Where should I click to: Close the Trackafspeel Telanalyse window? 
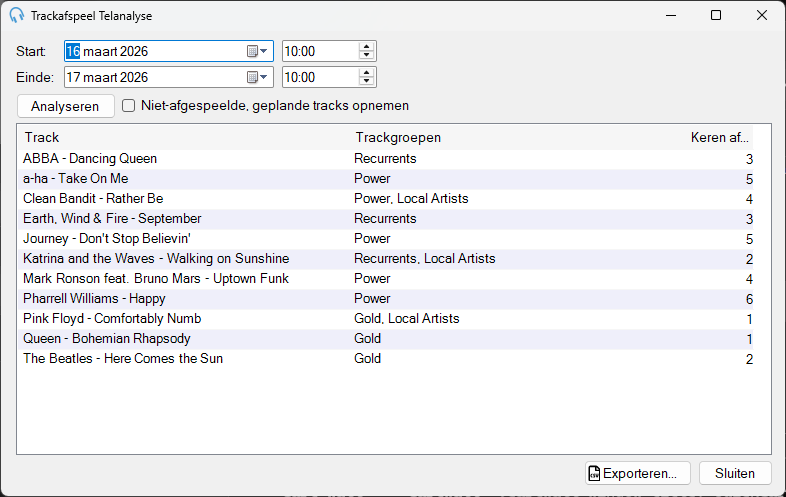pos(761,16)
